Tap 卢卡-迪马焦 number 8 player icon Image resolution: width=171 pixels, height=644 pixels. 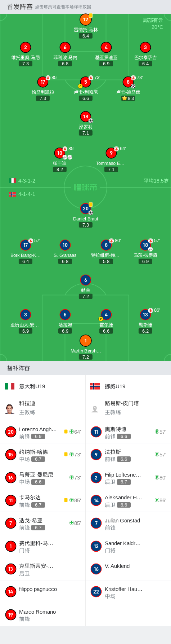tap(128, 82)
